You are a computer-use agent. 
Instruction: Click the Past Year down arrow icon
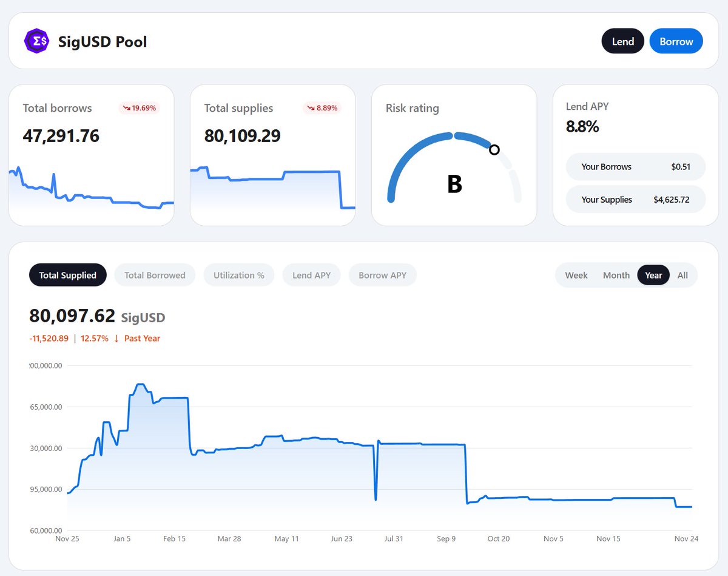116,339
